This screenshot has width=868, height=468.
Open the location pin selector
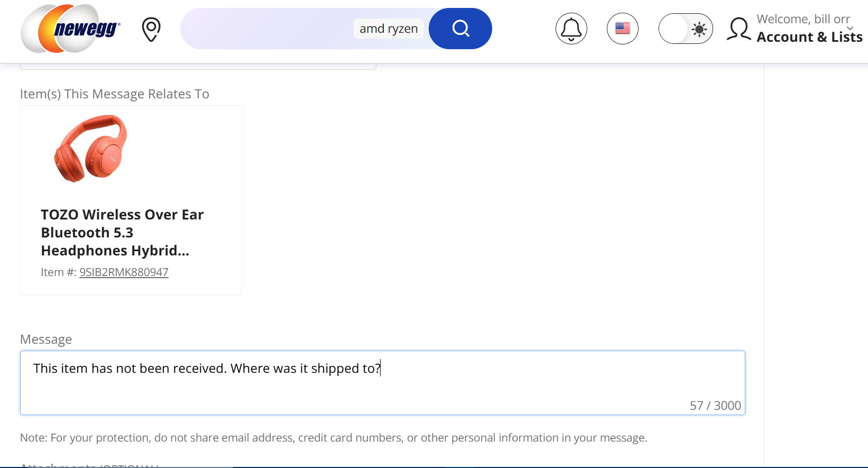tap(151, 29)
